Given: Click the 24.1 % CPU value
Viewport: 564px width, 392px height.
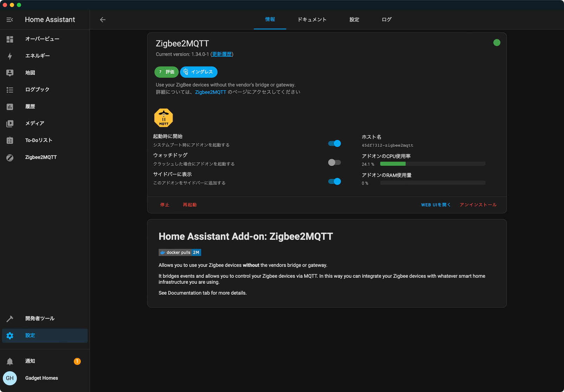Looking at the screenshot, I should (x=368, y=164).
